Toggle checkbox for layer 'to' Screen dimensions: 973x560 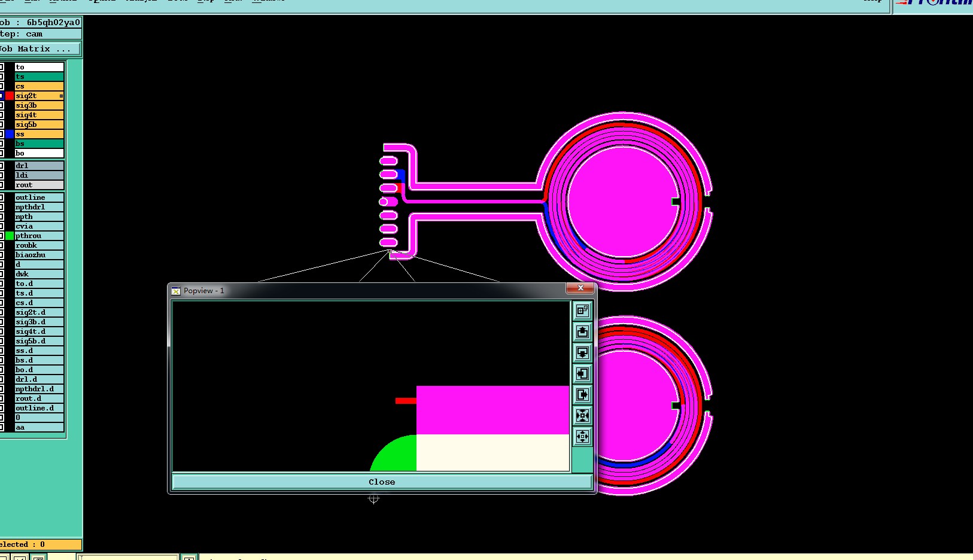coord(2,67)
